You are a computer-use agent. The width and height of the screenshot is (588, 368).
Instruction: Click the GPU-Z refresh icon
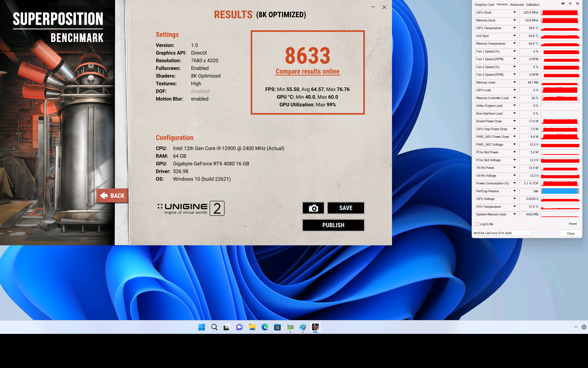(x=570, y=4)
